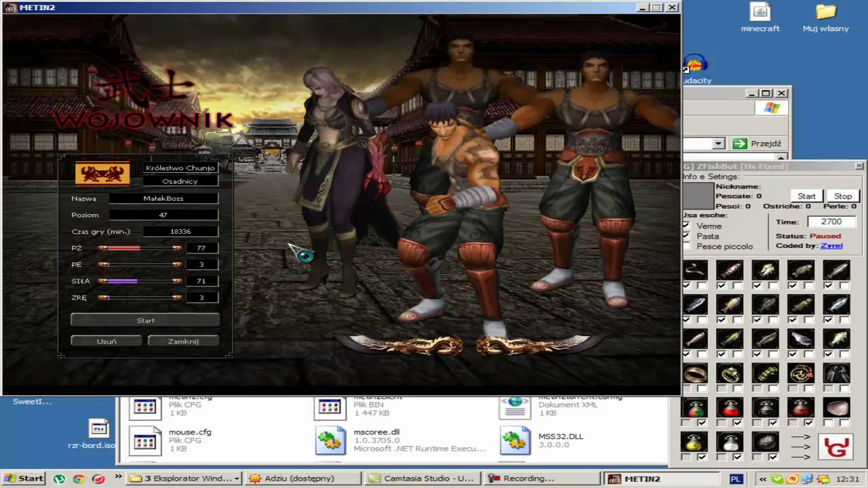Tick the left checkbox under the gold ring
868x488 pixels.
point(686,388)
